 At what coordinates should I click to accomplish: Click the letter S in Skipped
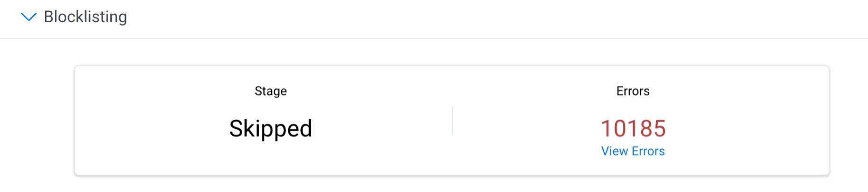click(x=236, y=129)
